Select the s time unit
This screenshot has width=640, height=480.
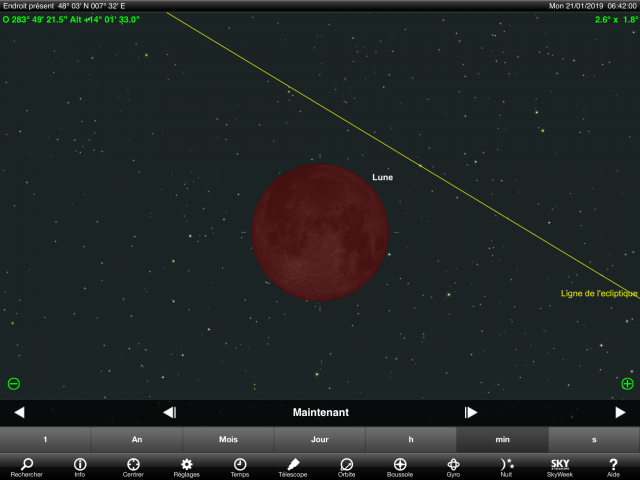point(594,440)
